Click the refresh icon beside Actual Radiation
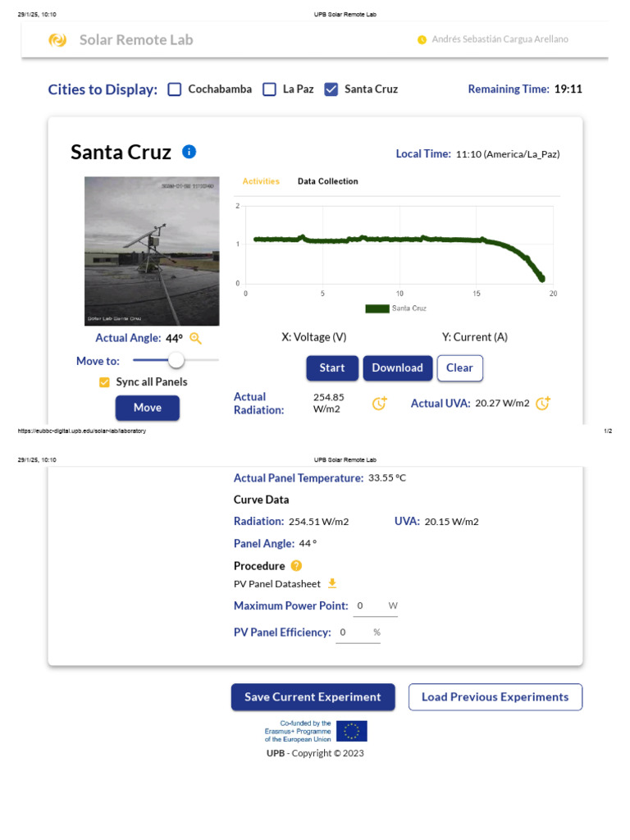 pos(379,403)
